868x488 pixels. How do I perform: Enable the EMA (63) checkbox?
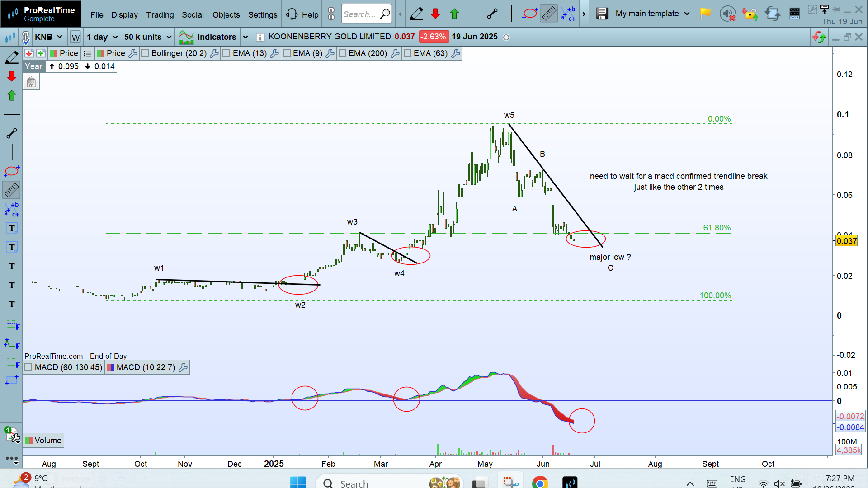click(407, 53)
